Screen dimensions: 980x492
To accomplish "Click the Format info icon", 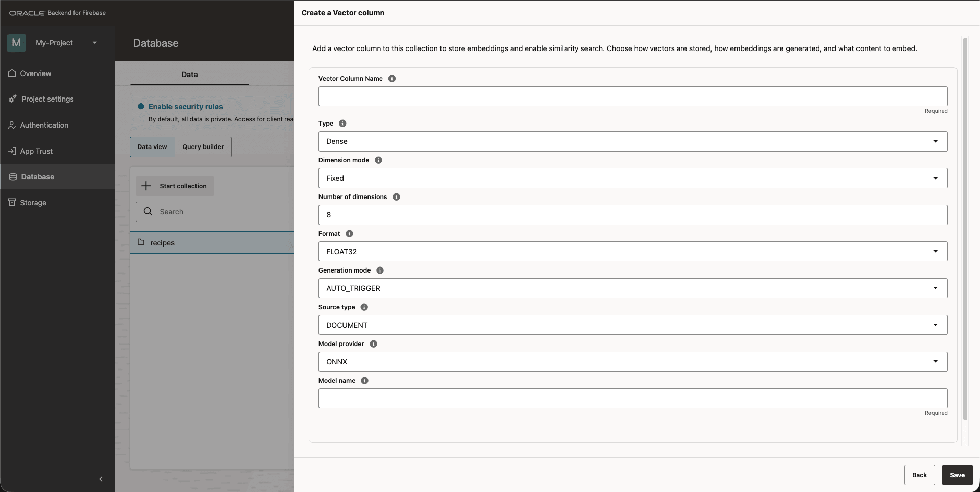I will (349, 234).
